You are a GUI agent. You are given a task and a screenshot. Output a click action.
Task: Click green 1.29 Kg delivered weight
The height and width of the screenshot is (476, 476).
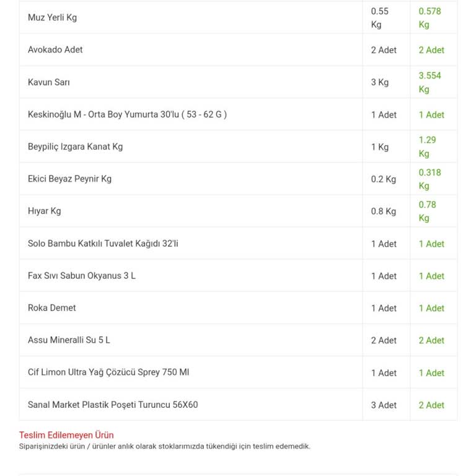pyautogui.click(x=427, y=147)
